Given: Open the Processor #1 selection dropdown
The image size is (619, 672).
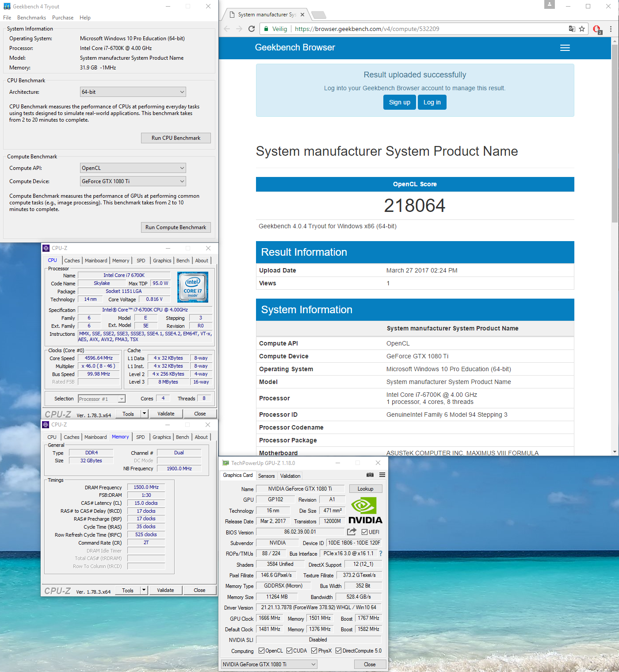Looking at the screenshot, I should click(x=102, y=399).
